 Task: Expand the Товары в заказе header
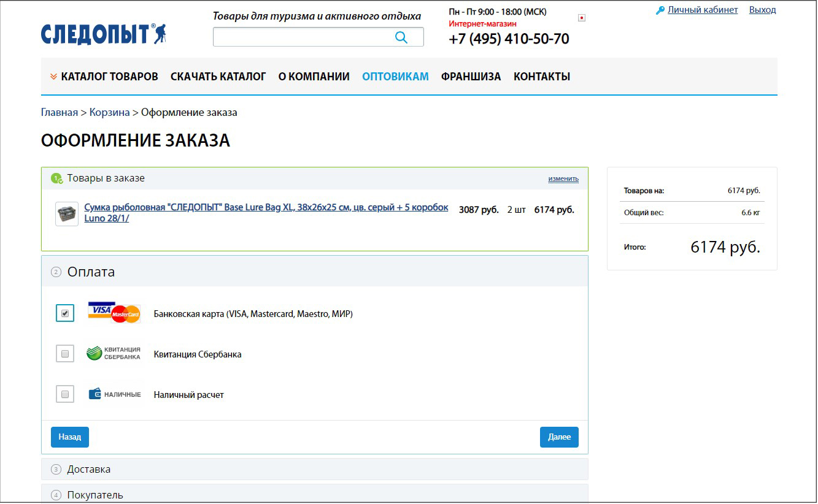[315, 178]
